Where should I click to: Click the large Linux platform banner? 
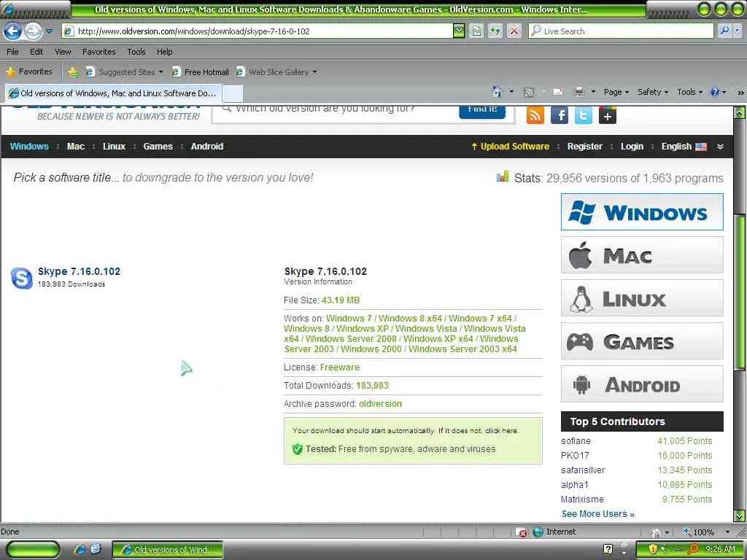click(x=642, y=298)
